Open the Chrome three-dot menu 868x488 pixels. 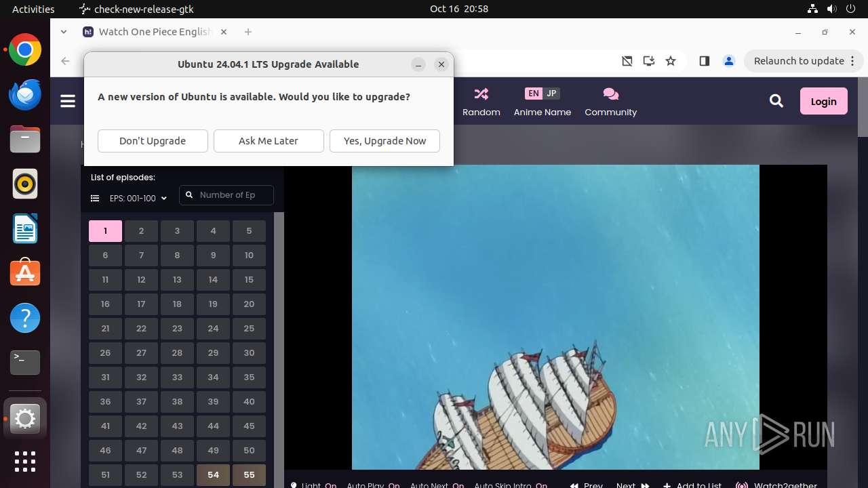pyautogui.click(x=854, y=61)
